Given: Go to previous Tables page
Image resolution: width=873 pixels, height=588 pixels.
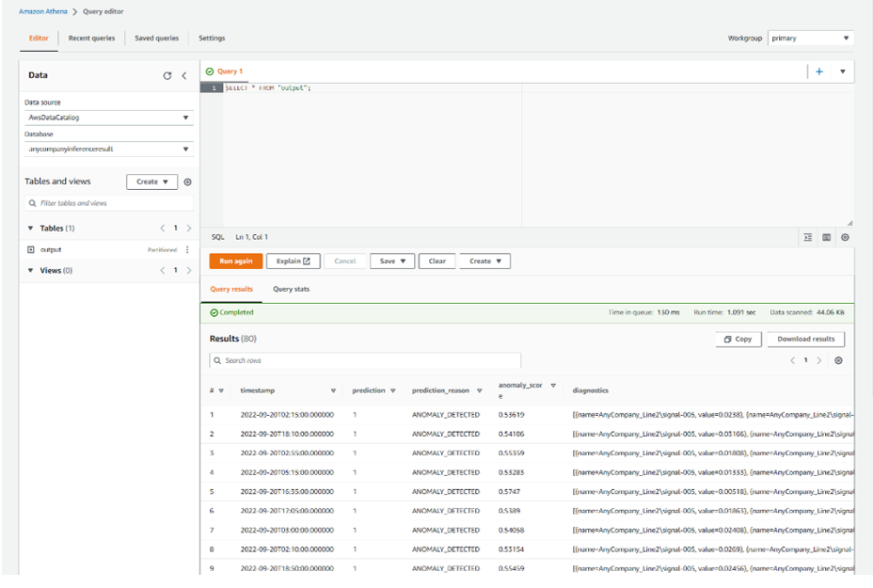Looking at the screenshot, I should [x=162, y=229].
